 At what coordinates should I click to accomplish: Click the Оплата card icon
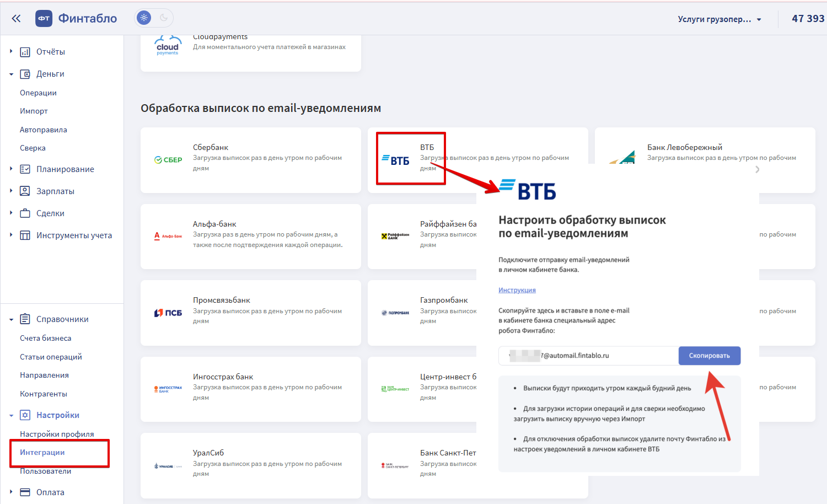tap(25, 492)
